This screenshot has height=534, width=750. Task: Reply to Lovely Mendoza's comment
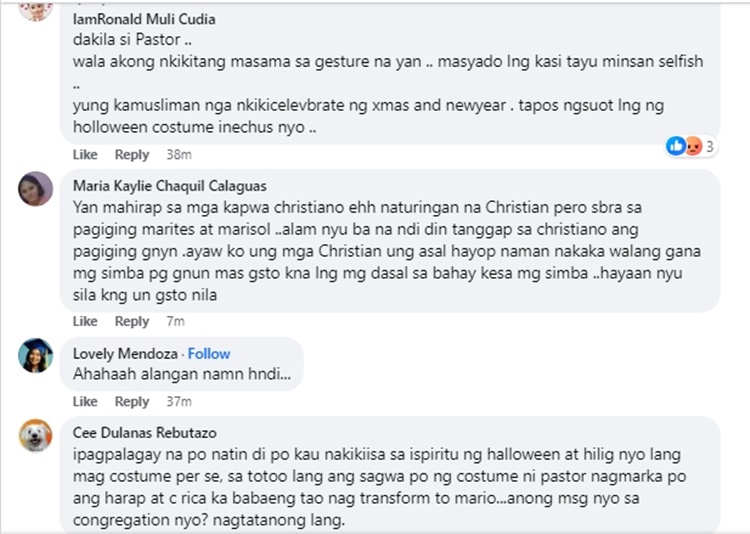[x=131, y=402]
